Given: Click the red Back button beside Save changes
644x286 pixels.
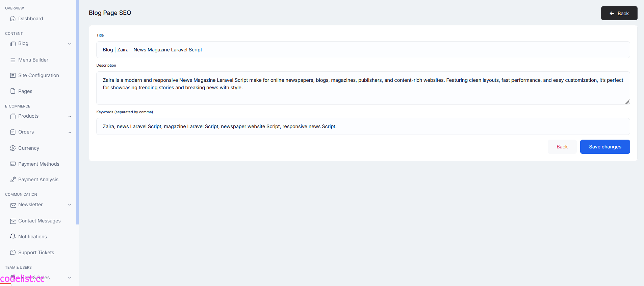Looking at the screenshot, I should coord(562,147).
